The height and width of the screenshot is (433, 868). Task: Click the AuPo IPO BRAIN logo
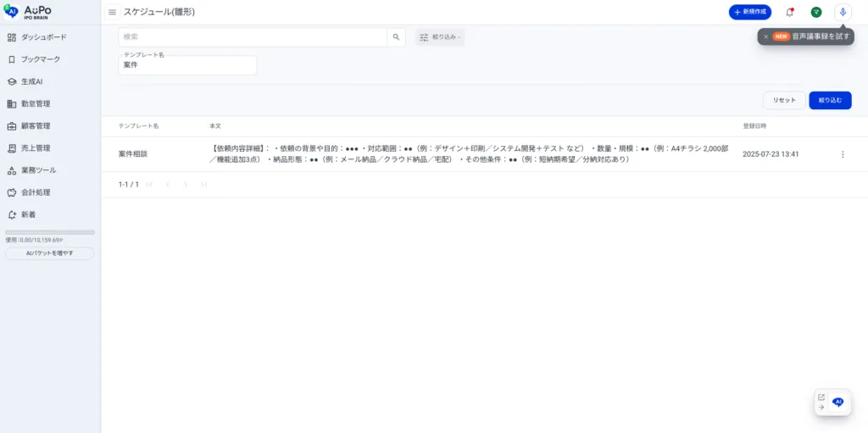pyautogui.click(x=28, y=12)
